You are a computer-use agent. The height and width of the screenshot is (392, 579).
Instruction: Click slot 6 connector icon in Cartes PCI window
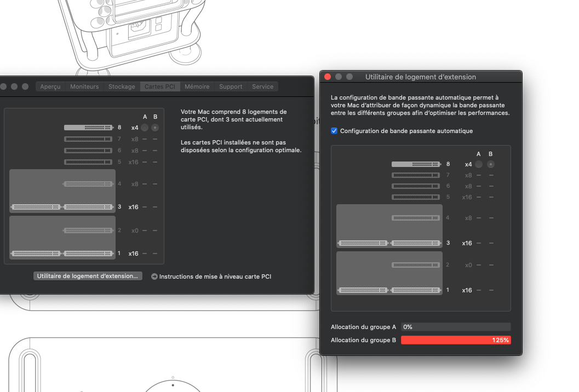[88, 151]
